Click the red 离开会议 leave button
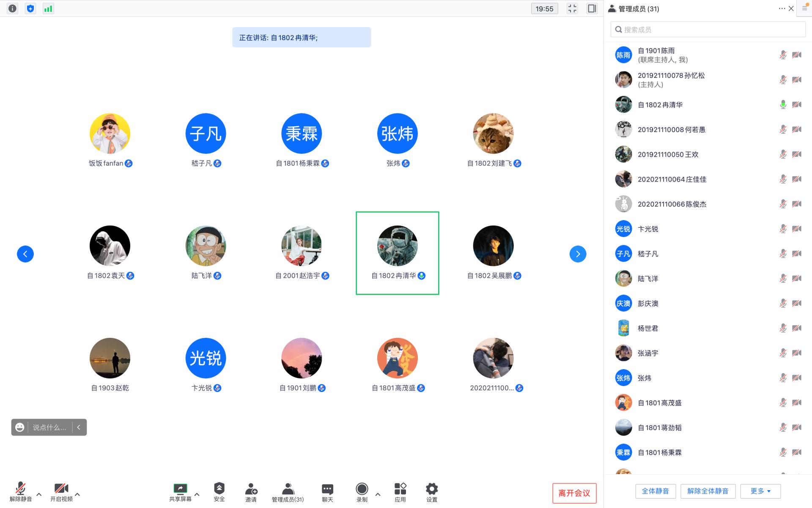 click(x=574, y=493)
